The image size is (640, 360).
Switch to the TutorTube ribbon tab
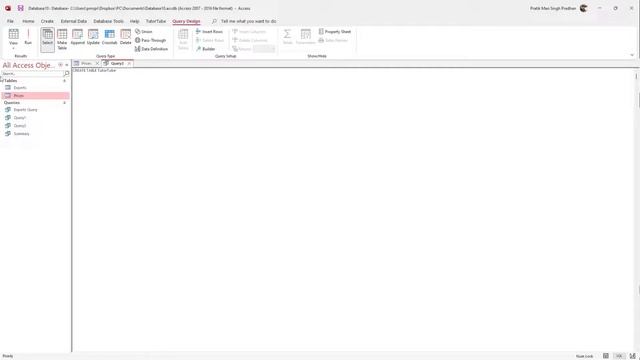tap(156, 21)
